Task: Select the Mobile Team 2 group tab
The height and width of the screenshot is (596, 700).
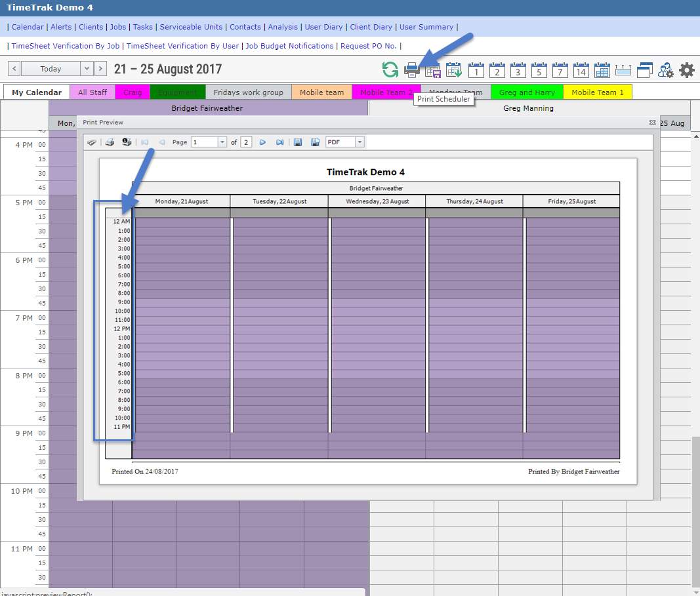Action: coord(386,92)
